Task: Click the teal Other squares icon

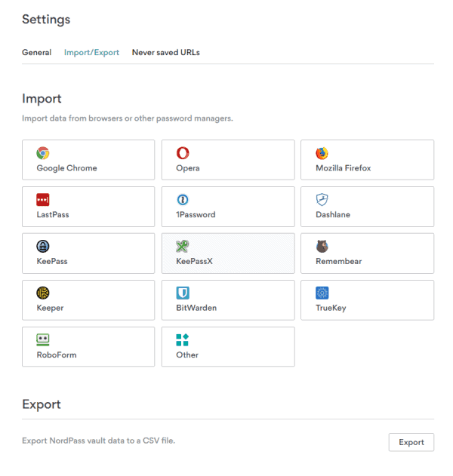Action: coord(183,339)
